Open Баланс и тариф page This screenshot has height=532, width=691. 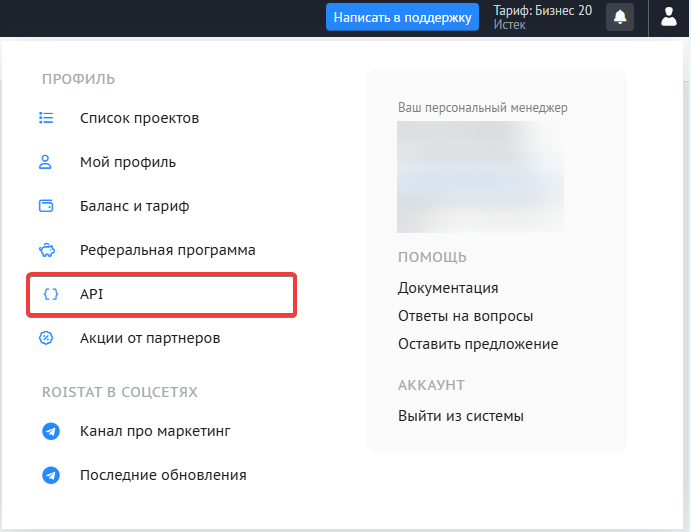coord(134,206)
